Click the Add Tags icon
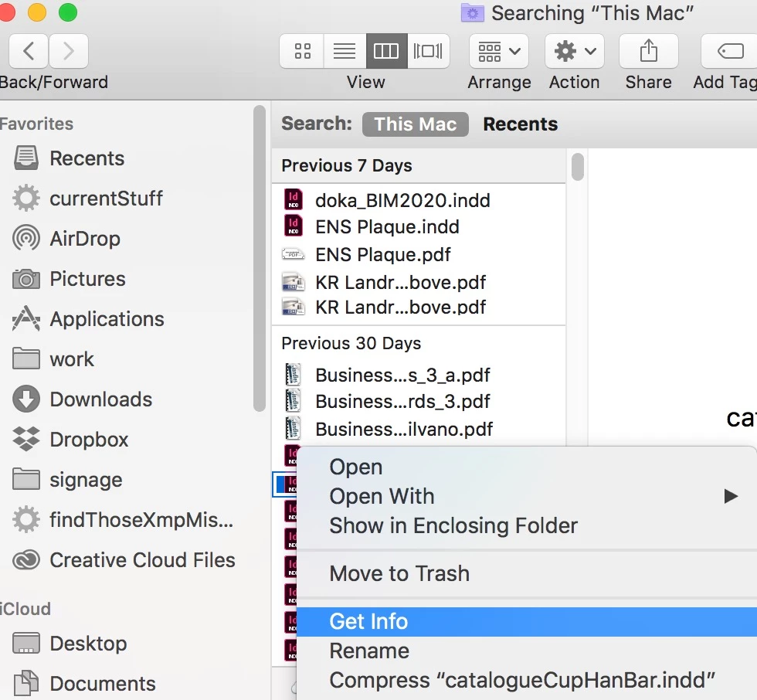 (x=730, y=51)
